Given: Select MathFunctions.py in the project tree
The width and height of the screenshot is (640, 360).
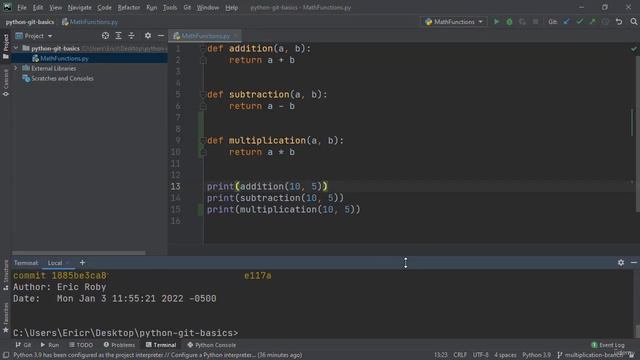Looking at the screenshot, I should pos(64,58).
